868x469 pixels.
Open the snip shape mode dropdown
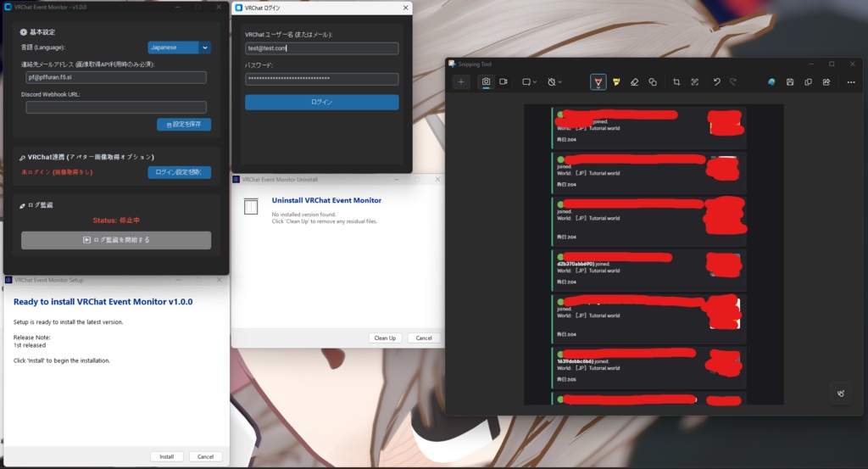pyautogui.click(x=529, y=82)
